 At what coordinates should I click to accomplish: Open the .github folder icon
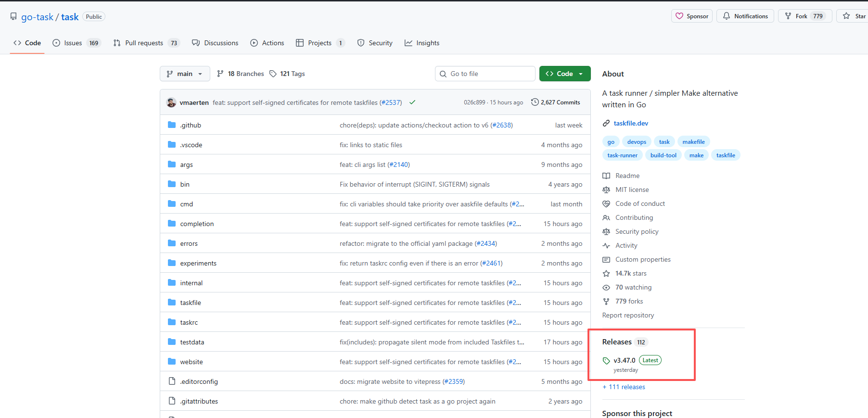tap(172, 125)
